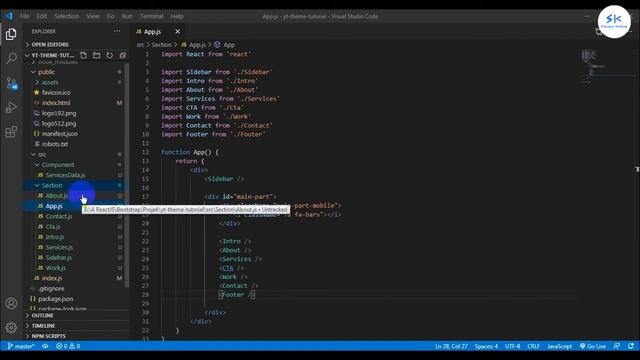Open the Source Control view

(x=11, y=83)
